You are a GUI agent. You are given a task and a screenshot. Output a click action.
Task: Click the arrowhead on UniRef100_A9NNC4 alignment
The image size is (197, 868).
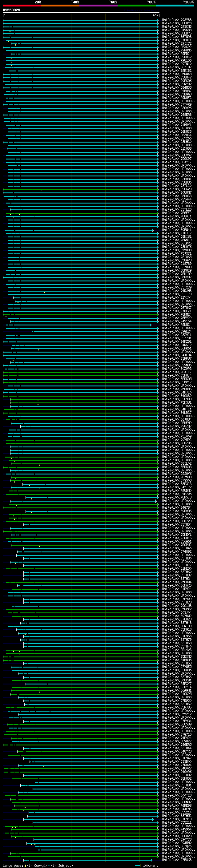coord(151,325)
